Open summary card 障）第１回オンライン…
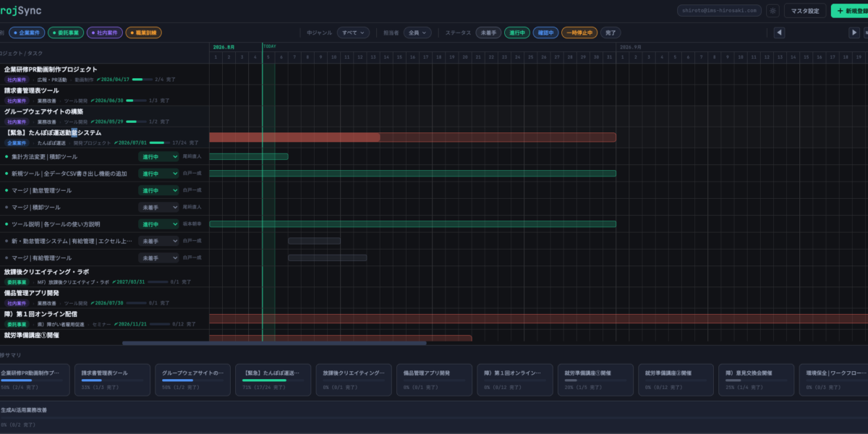This screenshot has width=868, height=434. tap(514, 380)
